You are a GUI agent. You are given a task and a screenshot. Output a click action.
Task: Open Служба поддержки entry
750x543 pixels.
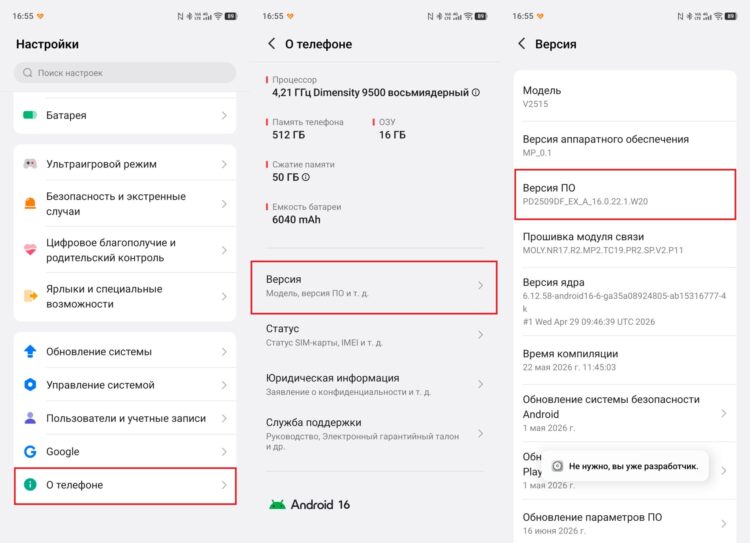(374, 434)
